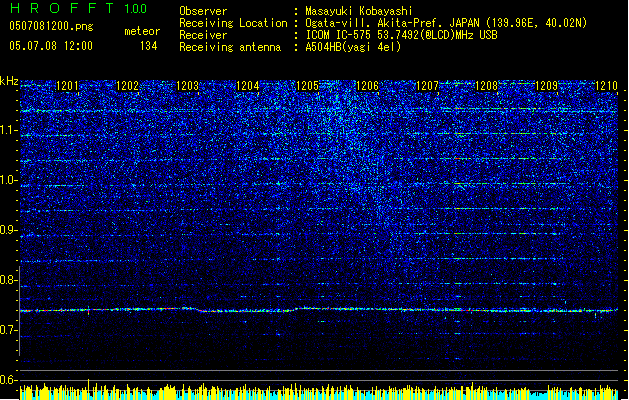Viewport: 629px width, 400px height.
Task: Click the version number 1.00
Action: pyautogui.click(x=135, y=8)
